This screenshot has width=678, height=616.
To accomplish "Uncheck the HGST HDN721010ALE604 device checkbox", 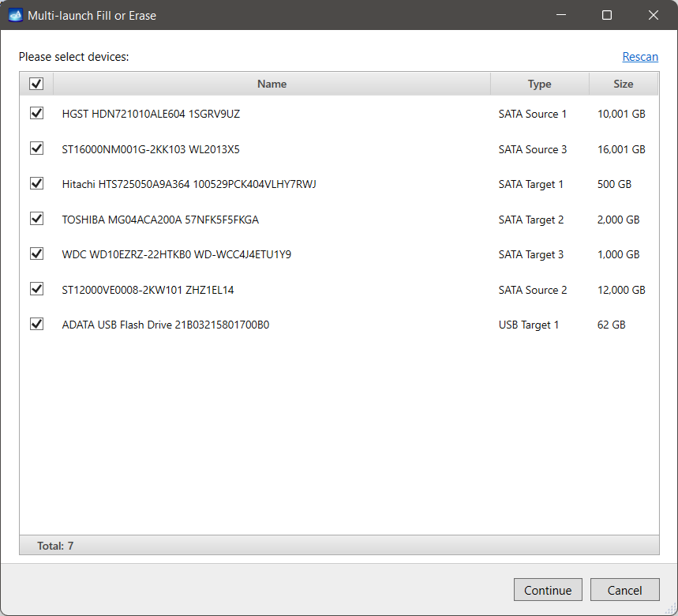I will coord(36,114).
